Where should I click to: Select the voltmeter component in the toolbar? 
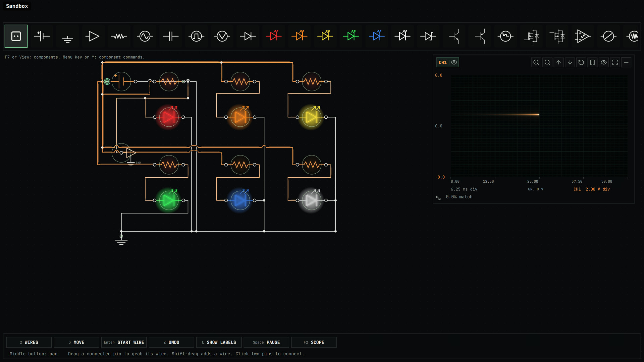coord(222,36)
